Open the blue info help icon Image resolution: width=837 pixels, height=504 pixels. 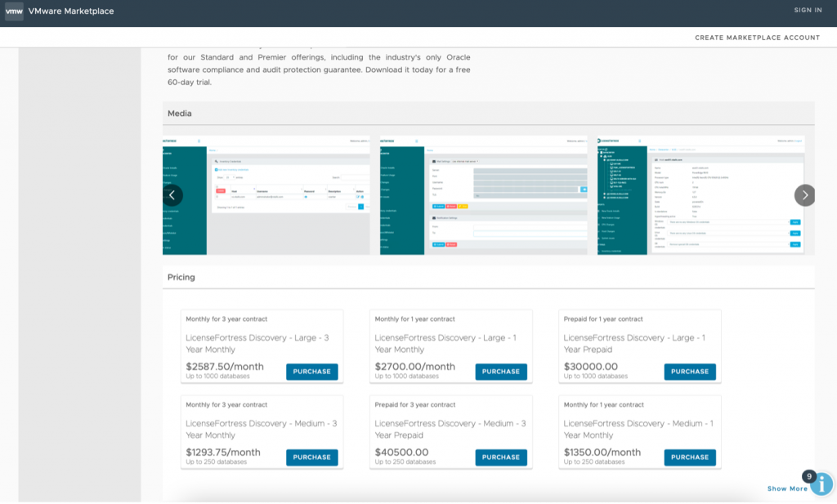[821, 484]
